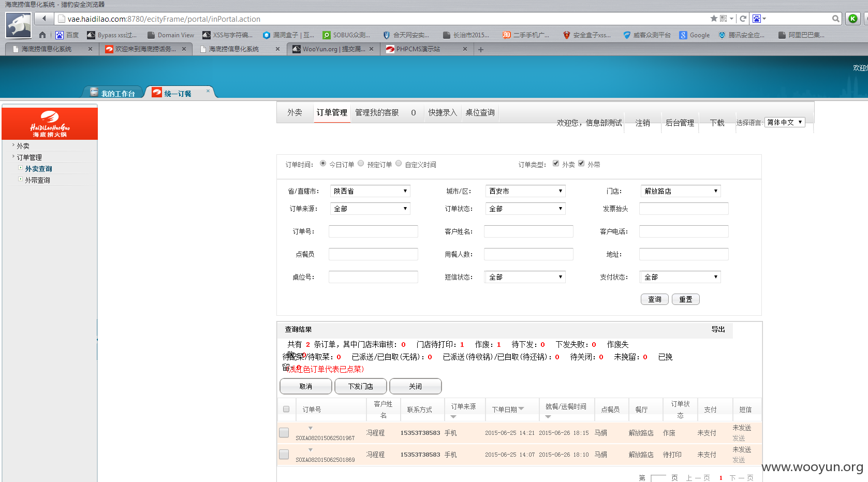868x482 pixels.
Task: Open the 威客众测平台 bookmark
Action: tap(646, 35)
